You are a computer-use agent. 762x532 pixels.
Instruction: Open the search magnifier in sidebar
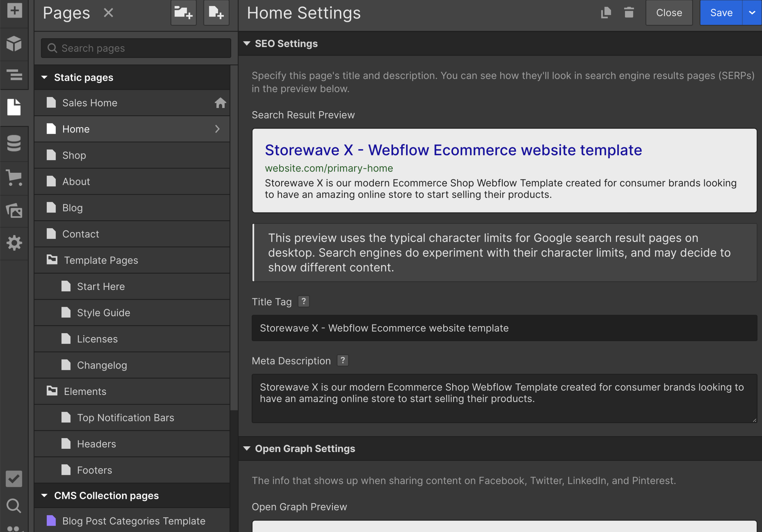[14, 506]
